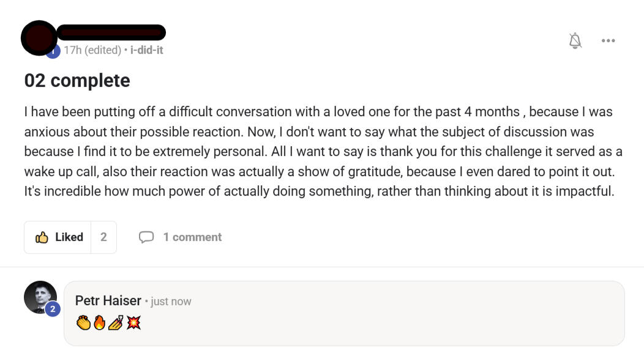Click the level 2 badge on Petr's avatar
This screenshot has width=644, height=351.
click(x=53, y=309)
